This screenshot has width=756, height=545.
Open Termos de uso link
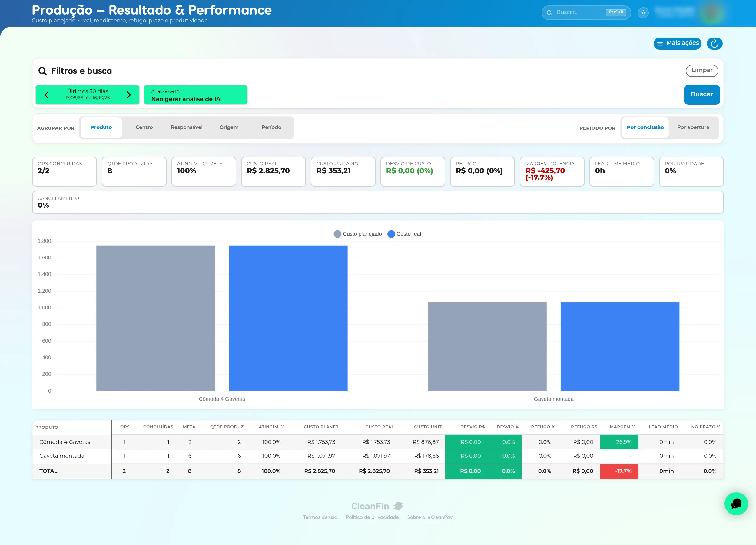point(320,517)
